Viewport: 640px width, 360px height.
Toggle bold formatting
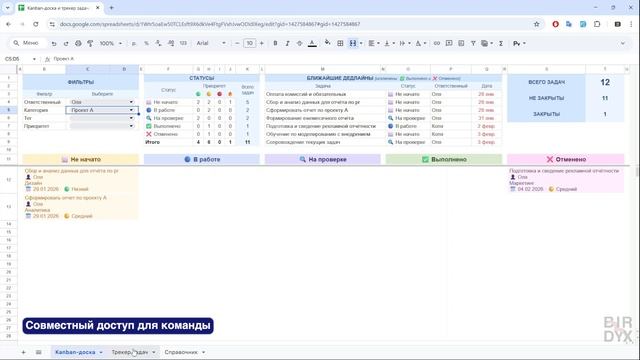(x=275, y=43)
